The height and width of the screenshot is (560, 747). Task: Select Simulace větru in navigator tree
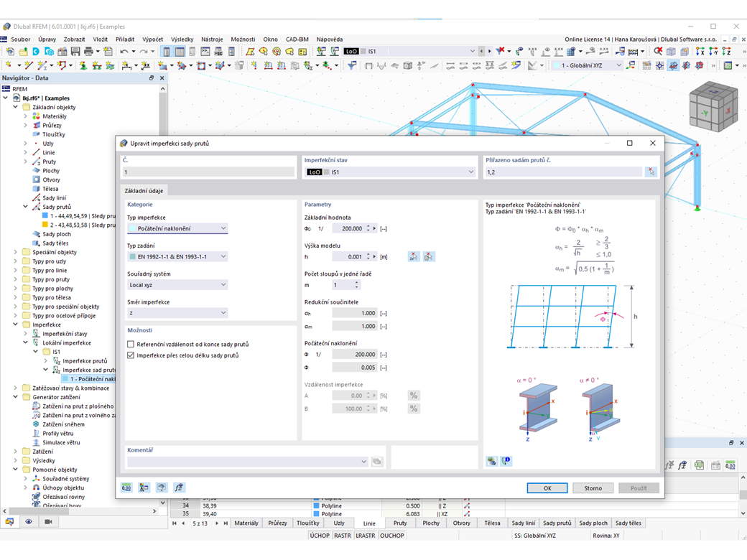point(62,442)
